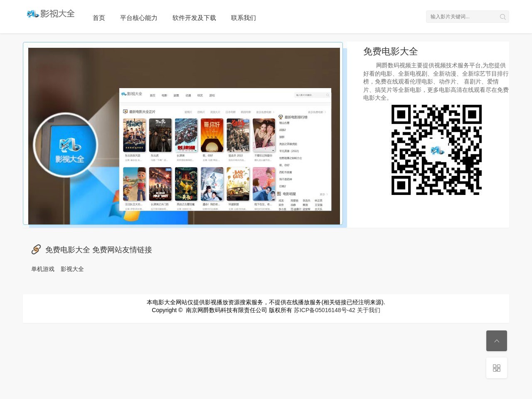Open the large promotional banner image
Image resolution: width=532 pixels, height=399 pixels.
point(184,136)
